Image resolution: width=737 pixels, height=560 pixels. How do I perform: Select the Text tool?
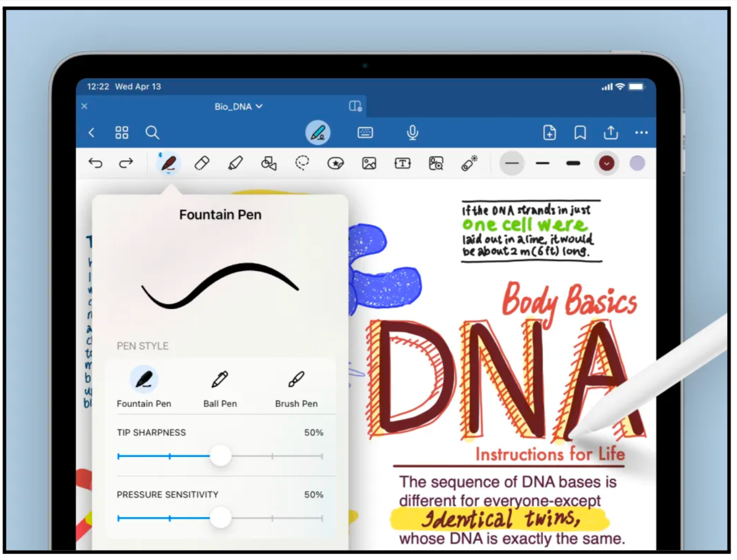point(402,163)
